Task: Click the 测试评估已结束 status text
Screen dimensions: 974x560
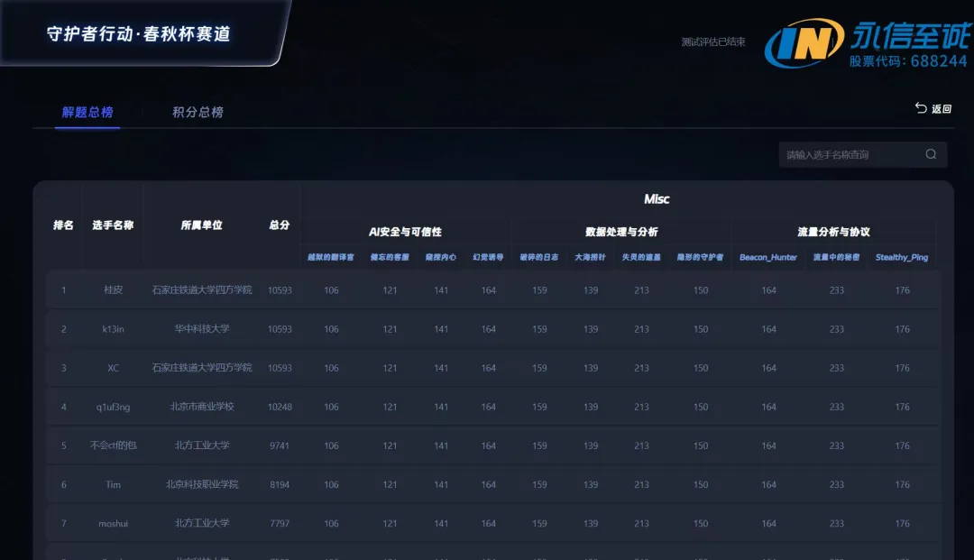Action: (713, 41)
